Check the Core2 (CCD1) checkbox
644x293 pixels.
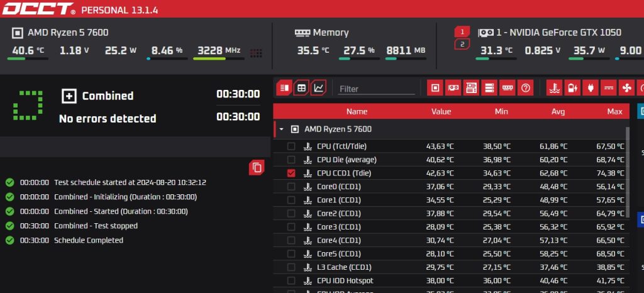(x=291, y=213)
